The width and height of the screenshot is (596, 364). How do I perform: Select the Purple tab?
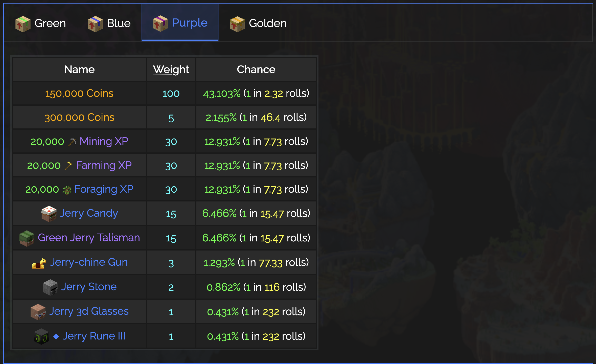click(180, 23)
